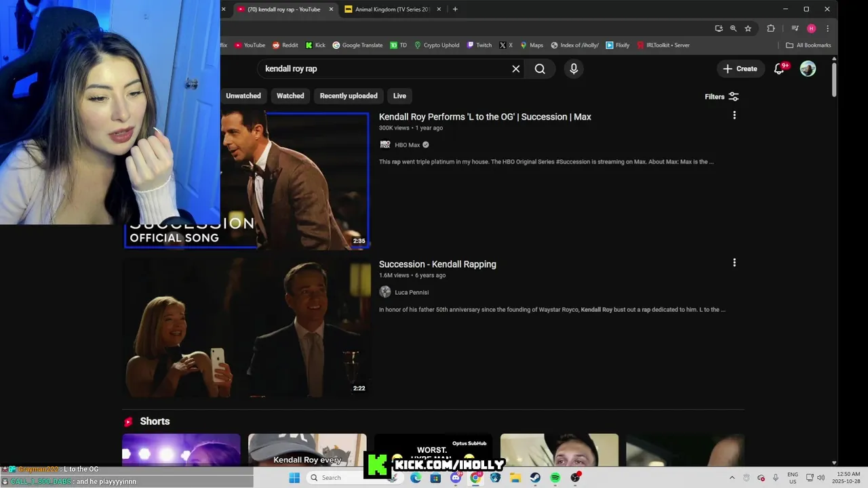Open 'Kendall Roy Performs L to the OG' title

pos(485,117)
